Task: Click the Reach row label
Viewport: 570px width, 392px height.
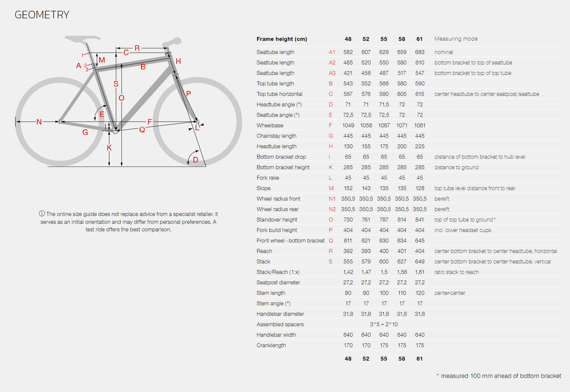Action: (264, 251)
